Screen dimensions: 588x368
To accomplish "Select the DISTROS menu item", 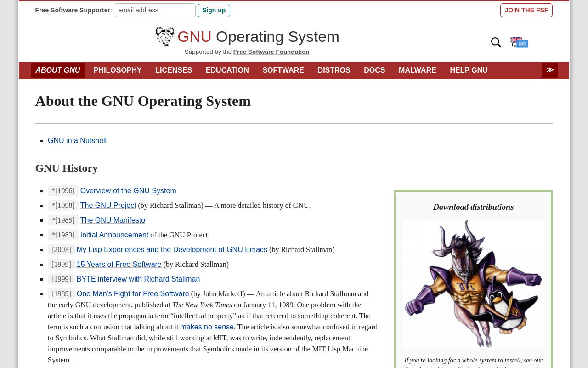I will 334,70.
